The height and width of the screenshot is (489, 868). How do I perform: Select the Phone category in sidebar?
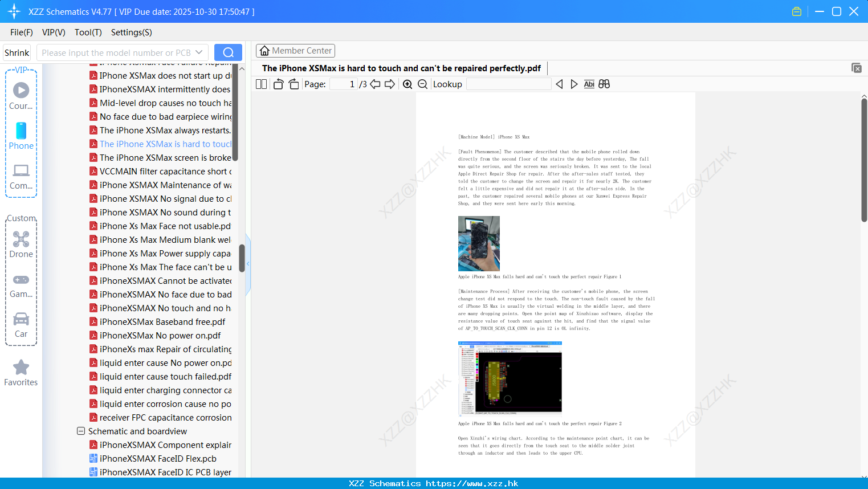21,136
